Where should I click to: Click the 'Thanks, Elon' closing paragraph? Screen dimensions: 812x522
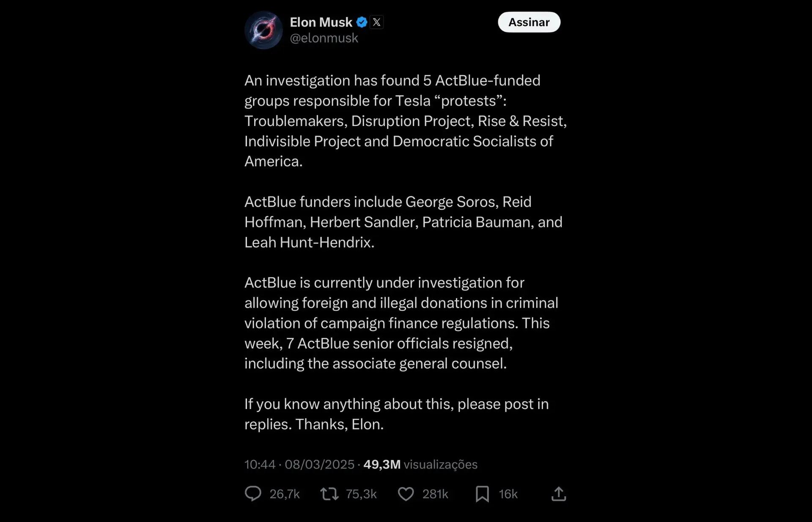point(397,414)
